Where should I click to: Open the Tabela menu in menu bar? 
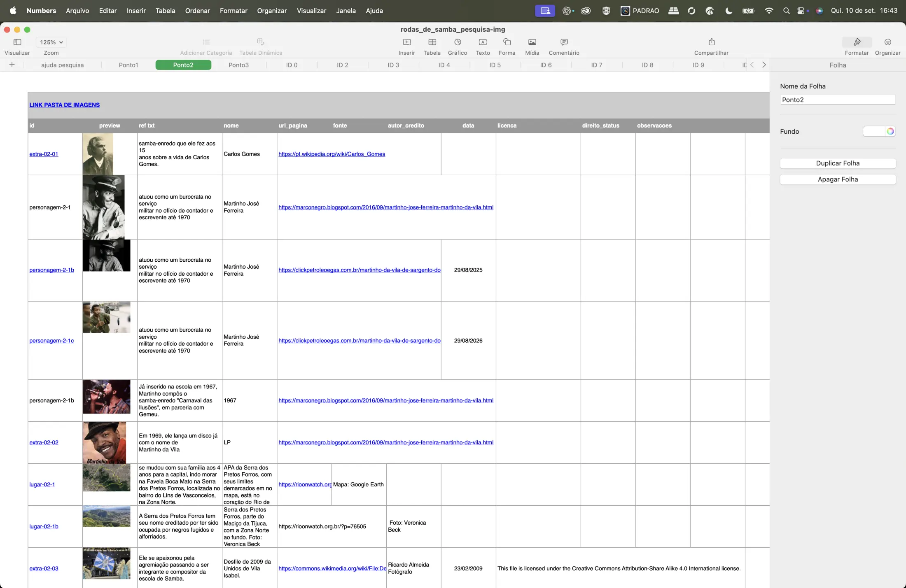(x=165, y=11)
